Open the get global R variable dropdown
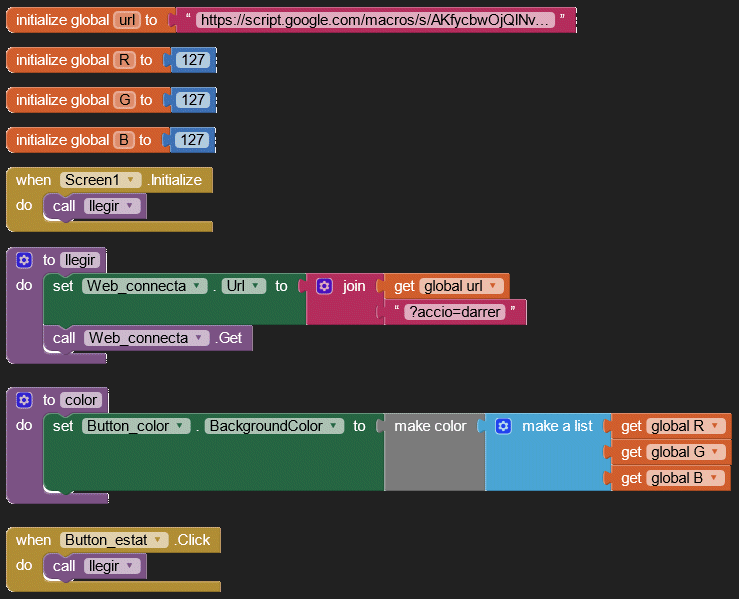739x599 pixels. pos(714,426)
